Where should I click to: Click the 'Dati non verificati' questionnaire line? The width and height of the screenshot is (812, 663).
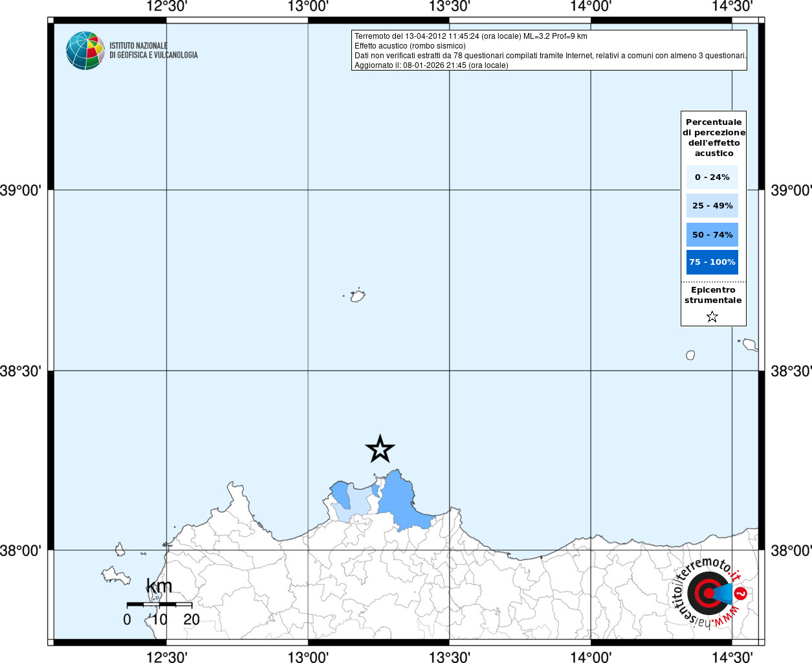pyautogui.click(x=551, y=56)
